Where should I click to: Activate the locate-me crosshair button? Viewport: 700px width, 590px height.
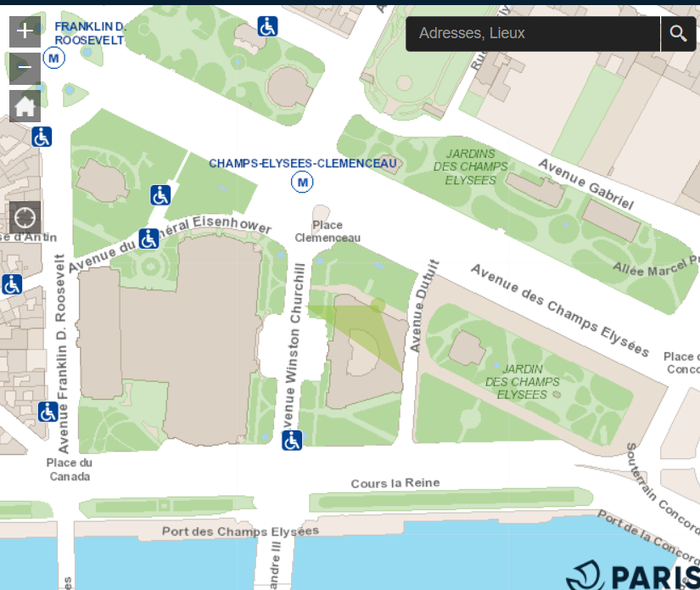25,217
